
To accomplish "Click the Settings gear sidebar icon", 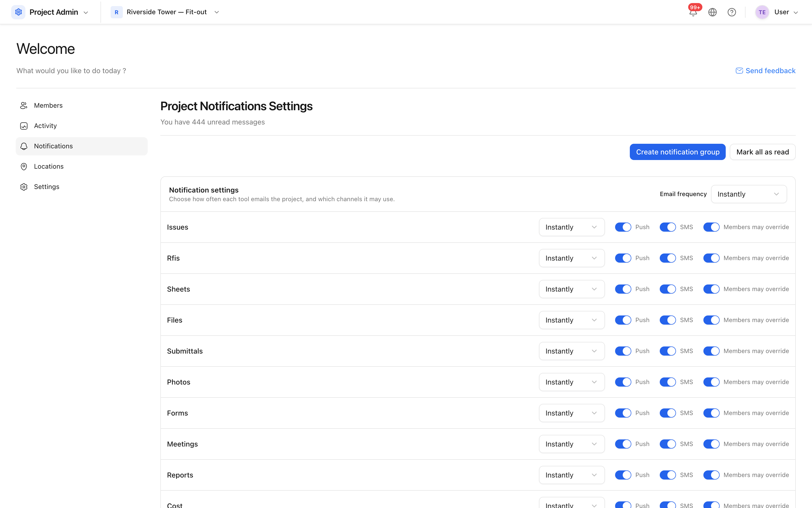I will 24,187.
